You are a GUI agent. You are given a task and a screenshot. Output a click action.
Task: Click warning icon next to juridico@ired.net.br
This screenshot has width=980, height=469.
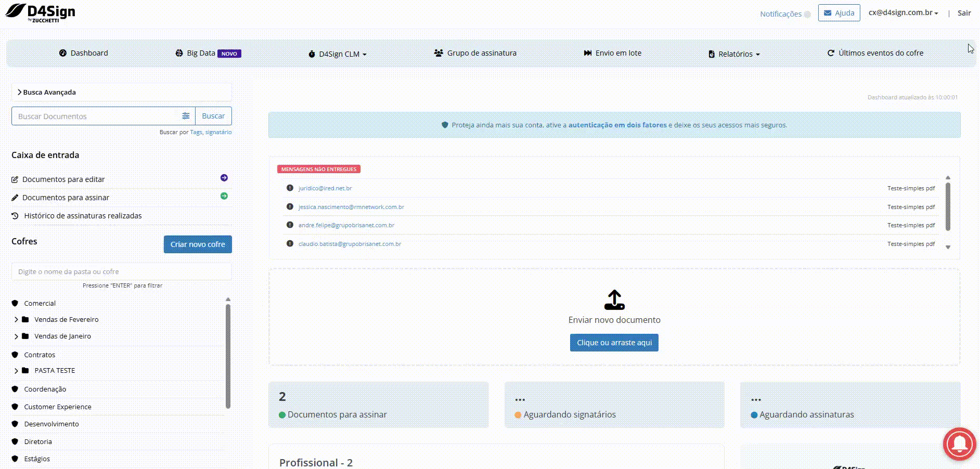290,188
